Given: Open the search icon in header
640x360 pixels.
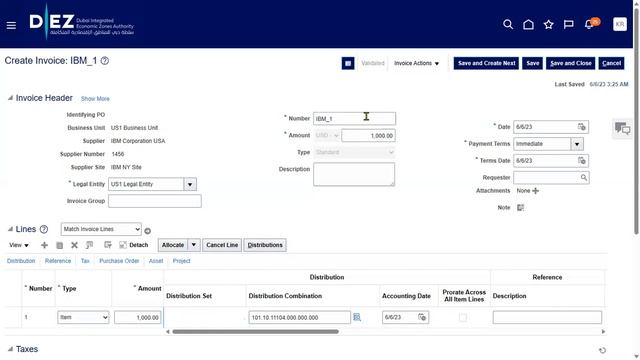Looking at the screenshot, I should coord(508,24).
